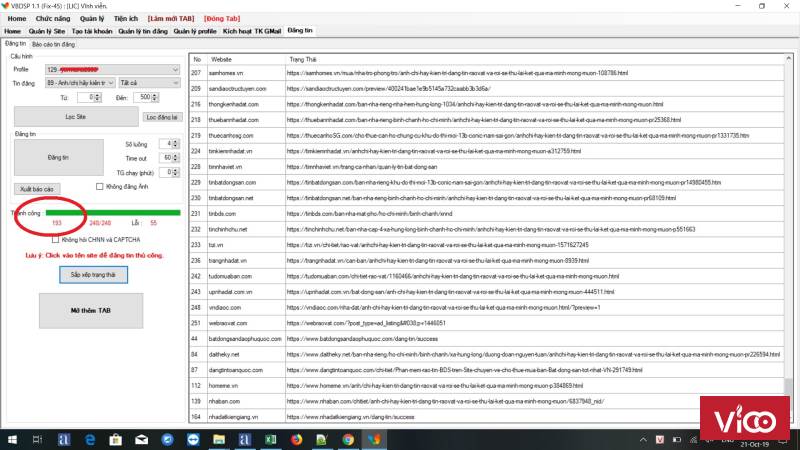Screen dimensions: 800x450
Task: Switch to Google Chrome on the taskbar
Action: [x=348, y=439]
